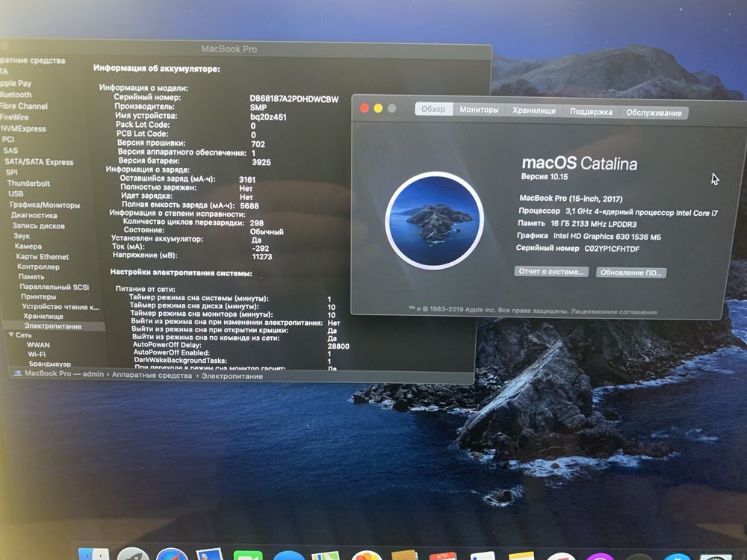Screen dimensions: 747x560
Task: Select SATA/SATA Express in sidebar
Action: [39, 161]
